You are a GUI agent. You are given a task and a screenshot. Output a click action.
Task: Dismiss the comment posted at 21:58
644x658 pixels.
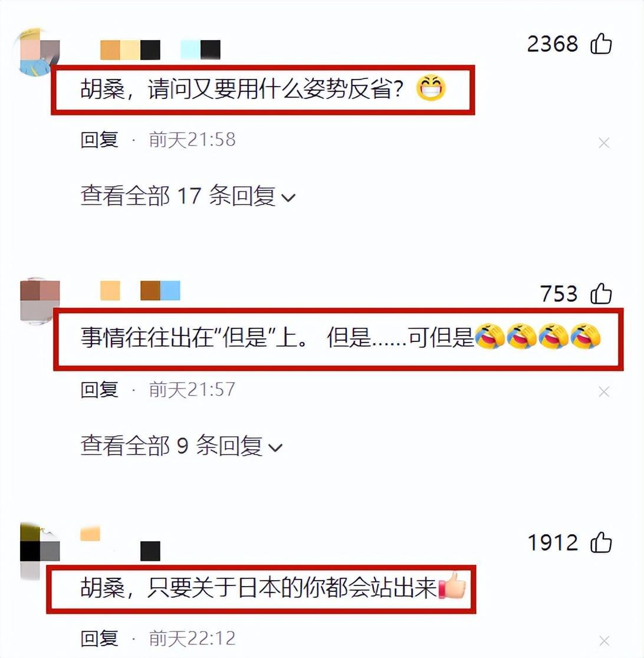tap(604, 143)
